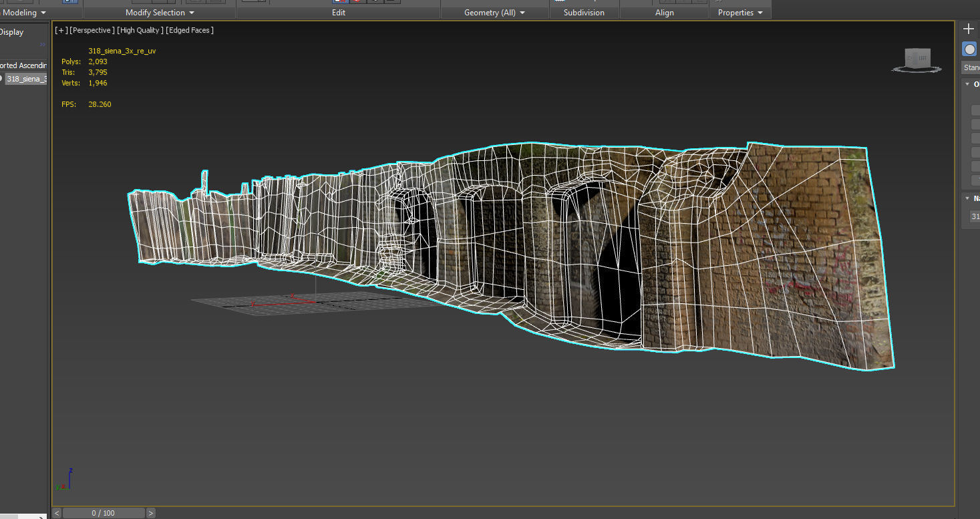980x519 pixels.
Task: Click the Tris count value 3,795
Action: pos(98,72)
